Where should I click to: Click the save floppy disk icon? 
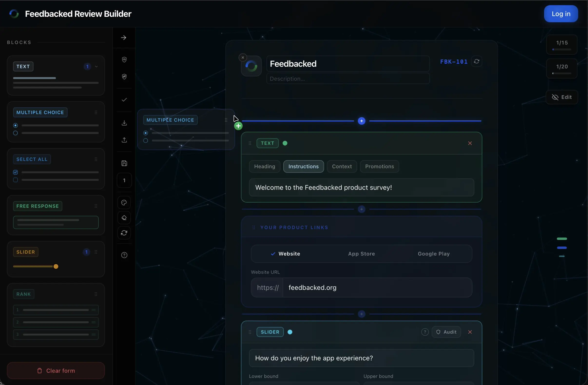pyautogui.click(x=124, y=163)
